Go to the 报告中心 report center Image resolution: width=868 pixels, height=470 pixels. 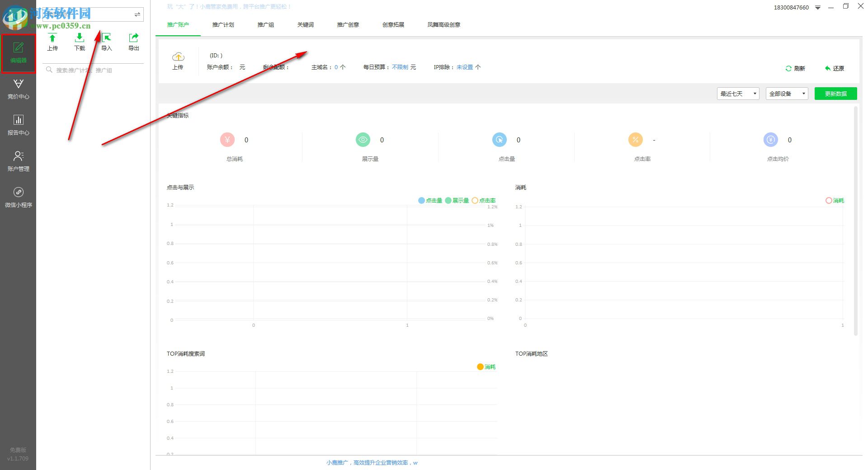coord(18,125)
